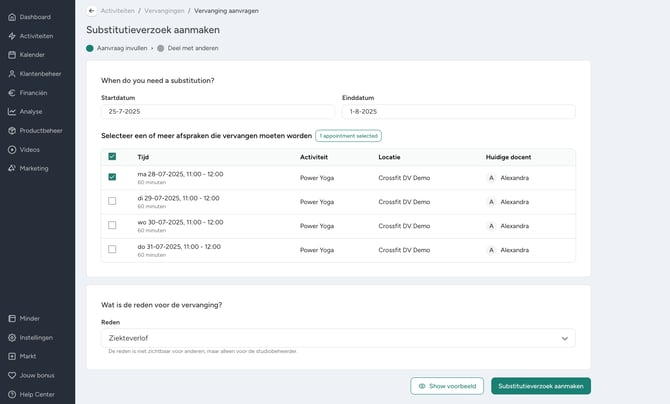Toggle the select-all checkbox in the table header
This screenshot has width=670, height=404.
[112, 156]
